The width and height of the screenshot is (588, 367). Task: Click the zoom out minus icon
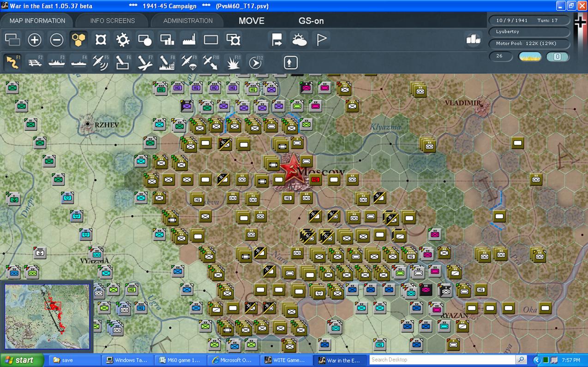pos(57,40)
